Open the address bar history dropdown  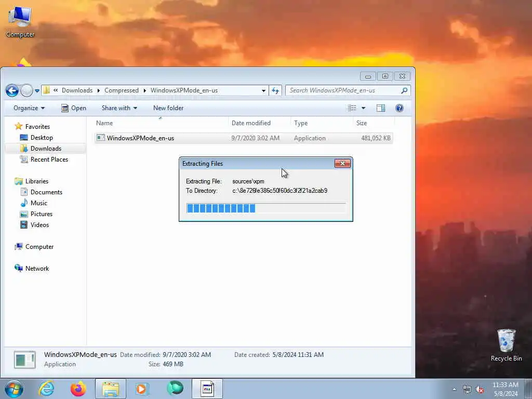(x=263, y=90)
